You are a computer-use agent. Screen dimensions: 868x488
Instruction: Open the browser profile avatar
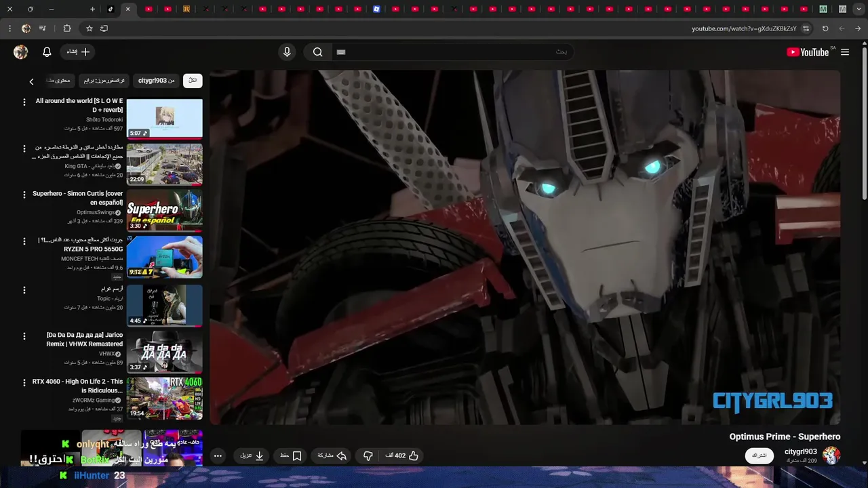(26, 28)
